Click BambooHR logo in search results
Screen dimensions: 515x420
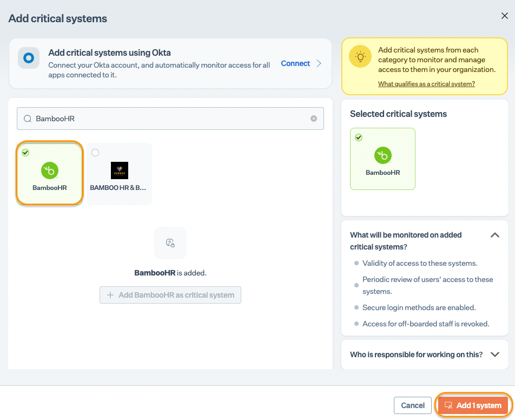click(x=50, y=170)
